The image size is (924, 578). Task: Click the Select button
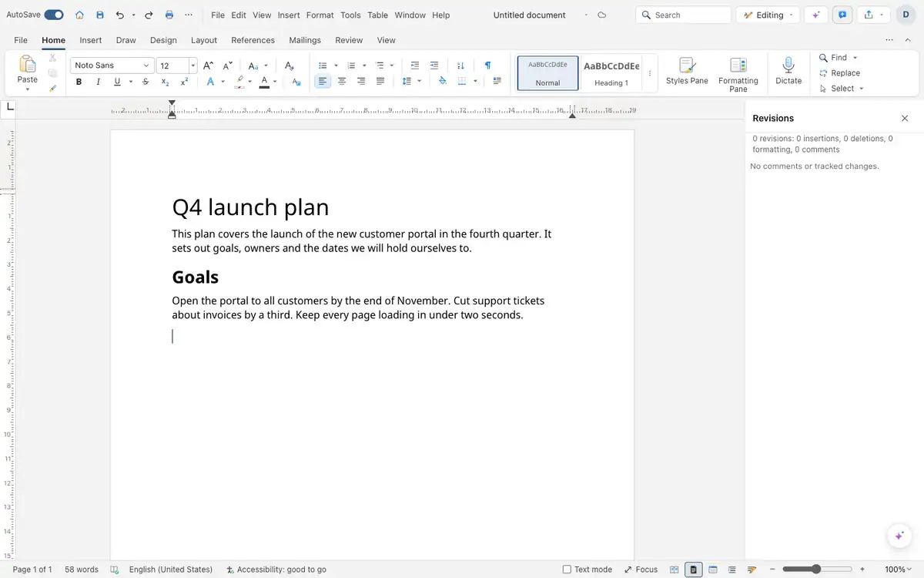(x=841, y=89)
